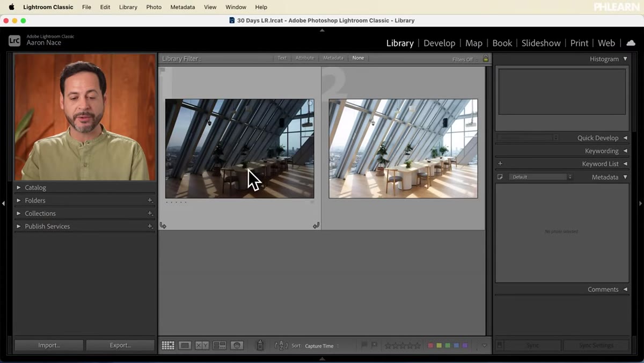Select Text filter in Library Filter

point(282,58)
